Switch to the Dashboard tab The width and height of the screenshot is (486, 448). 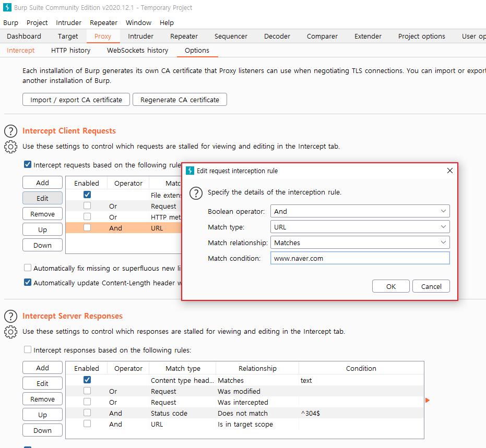(x=24, y=36)
